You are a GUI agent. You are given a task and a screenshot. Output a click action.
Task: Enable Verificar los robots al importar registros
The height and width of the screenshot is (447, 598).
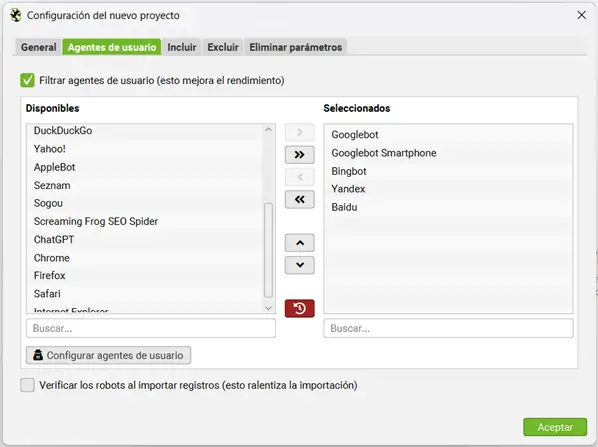27,385
